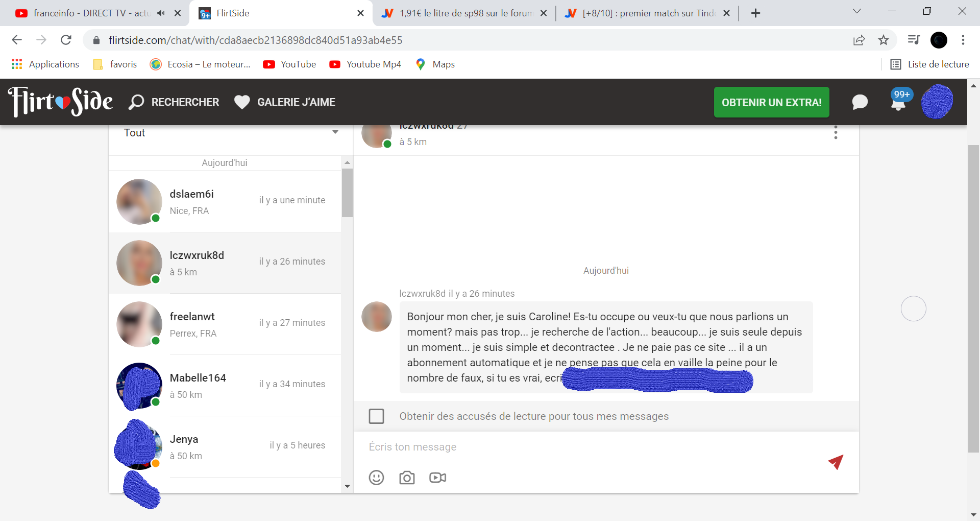This screenshot has width=980, height=521.
Task: Open the Chrome profile avatar
Action: click(939, 40)
